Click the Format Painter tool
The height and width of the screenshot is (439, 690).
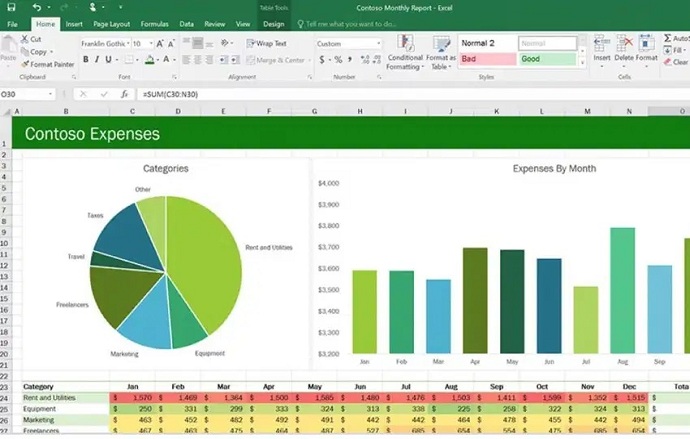51,64
